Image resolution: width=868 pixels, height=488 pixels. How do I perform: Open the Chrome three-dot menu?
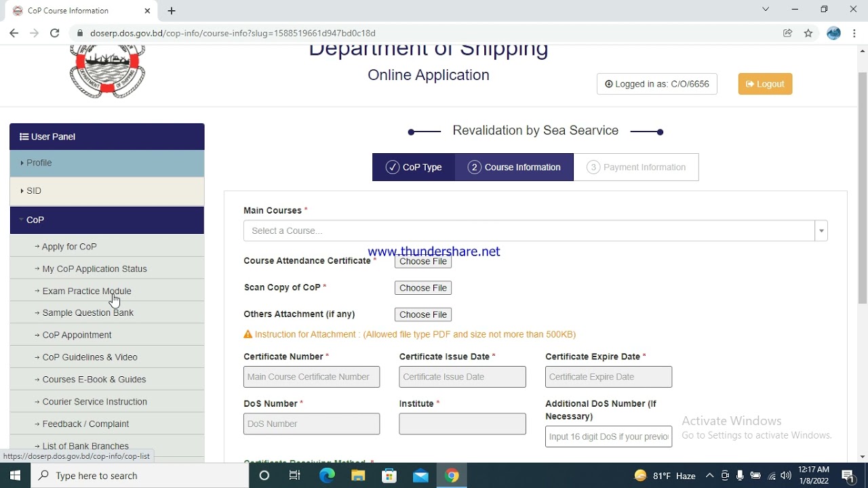854,33
